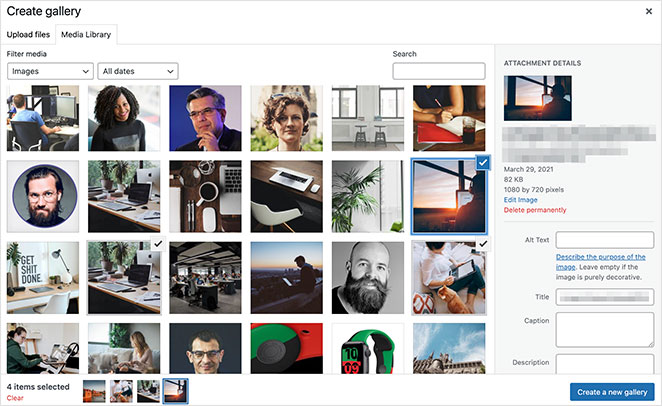
Task: Open the Images media type dropdown
Action: coord(50,71)
